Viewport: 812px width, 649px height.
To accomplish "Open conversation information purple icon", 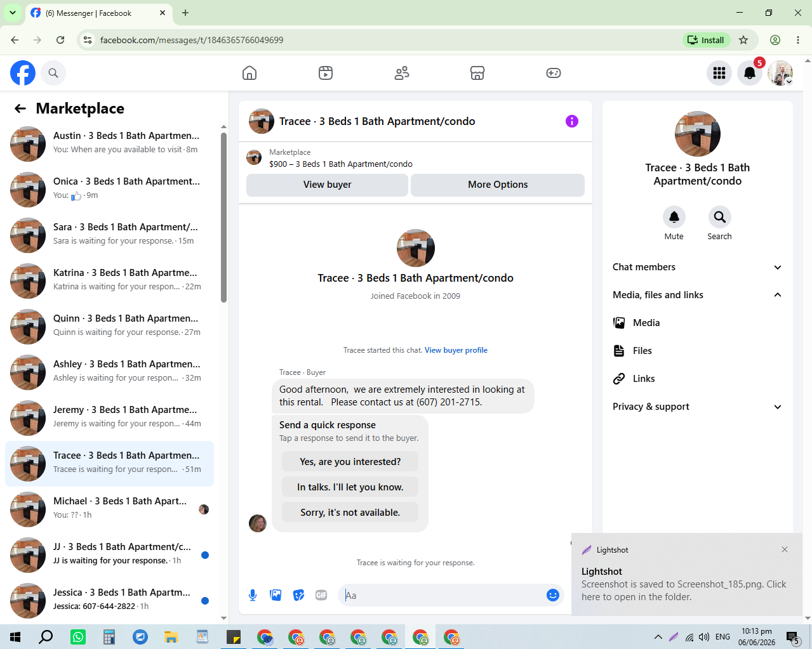I will click(572, 121).
